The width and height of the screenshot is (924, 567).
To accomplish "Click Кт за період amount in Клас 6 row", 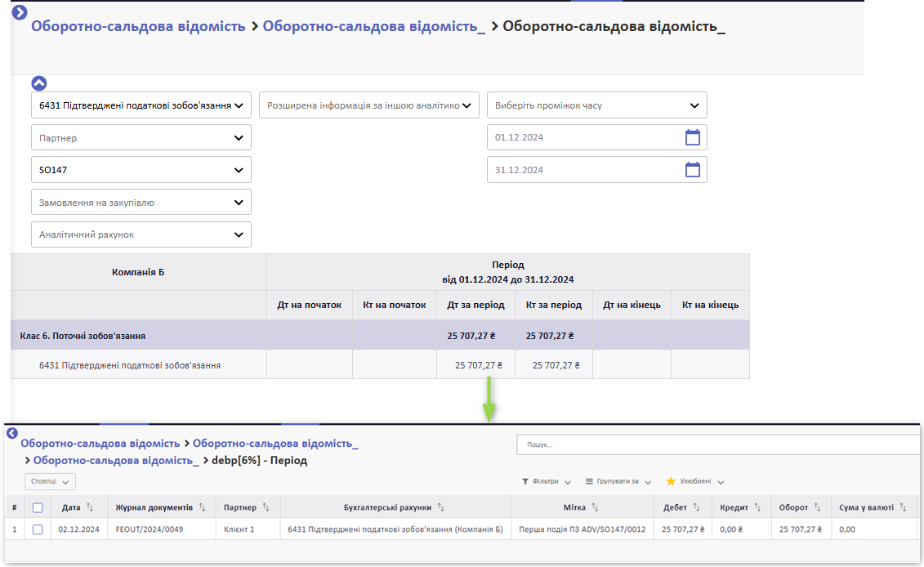I will [550, 336].
